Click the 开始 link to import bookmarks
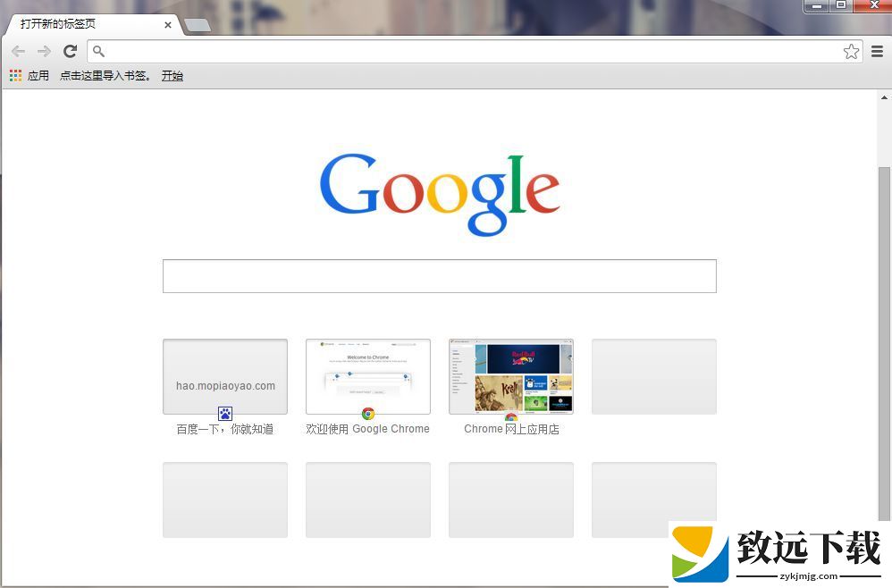This screenshot has width=892, height=588. (172, 76)
